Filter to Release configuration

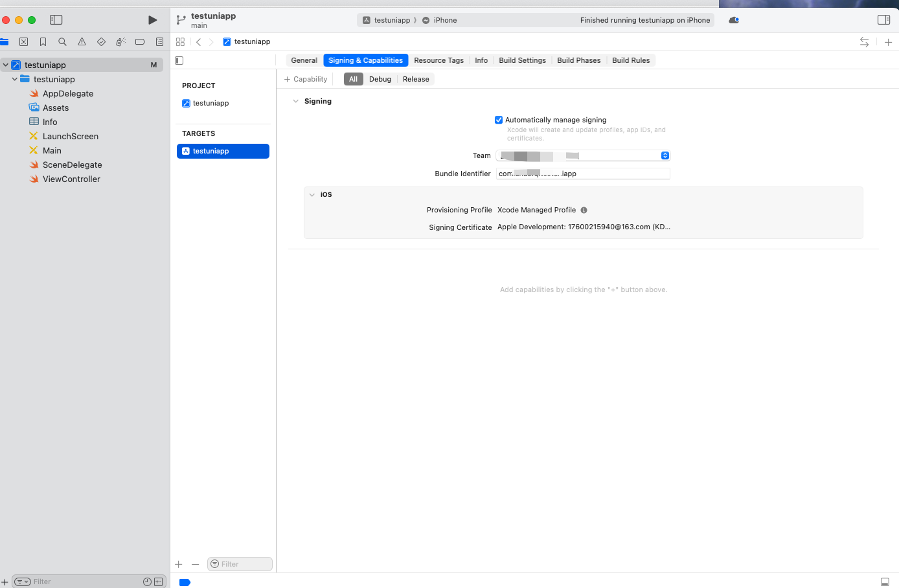coord(416,79)
